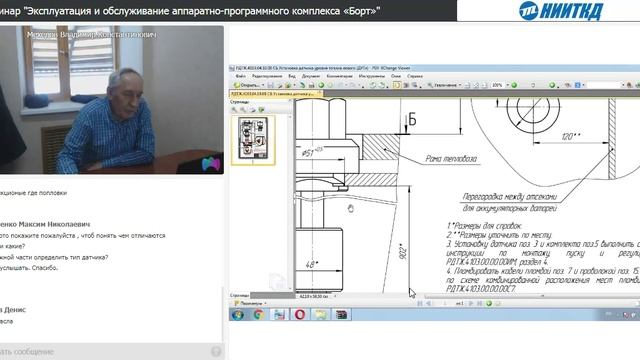Open the dropdown arrow beside Открыть

[263, 85]
